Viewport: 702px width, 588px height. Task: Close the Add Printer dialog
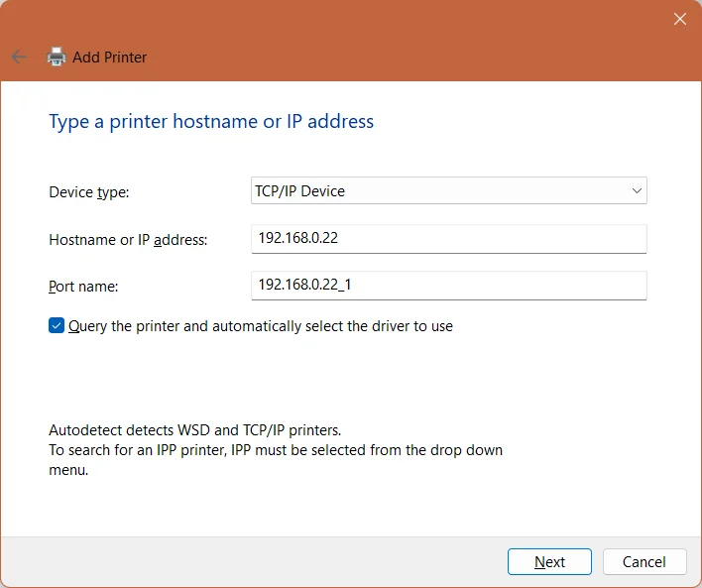coord(679,19)
